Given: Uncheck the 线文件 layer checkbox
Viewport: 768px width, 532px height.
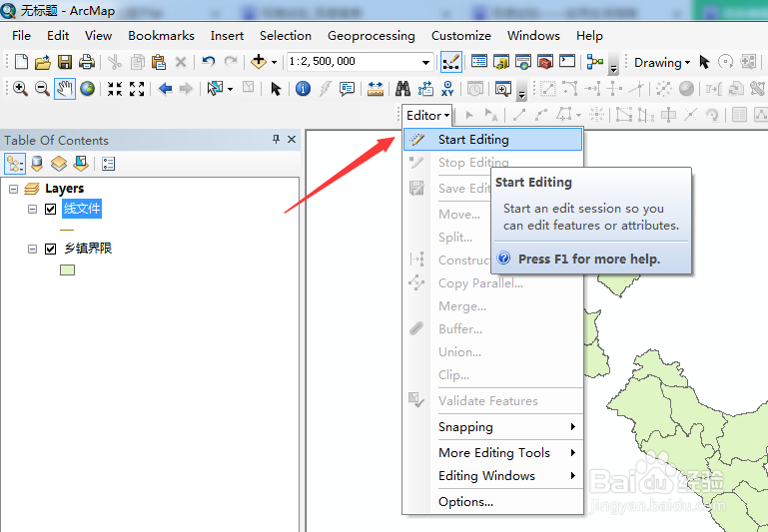Looking at the screenshot, I should pos(50,209).
